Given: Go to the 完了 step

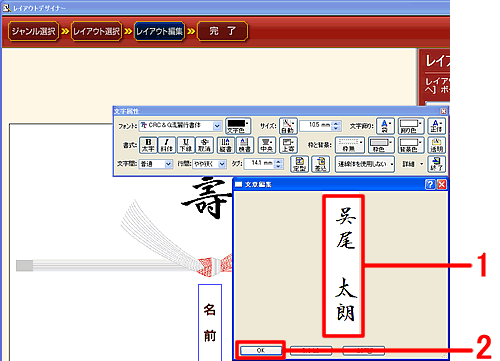Looking at the screenshot, I should (x=222, y=31).
